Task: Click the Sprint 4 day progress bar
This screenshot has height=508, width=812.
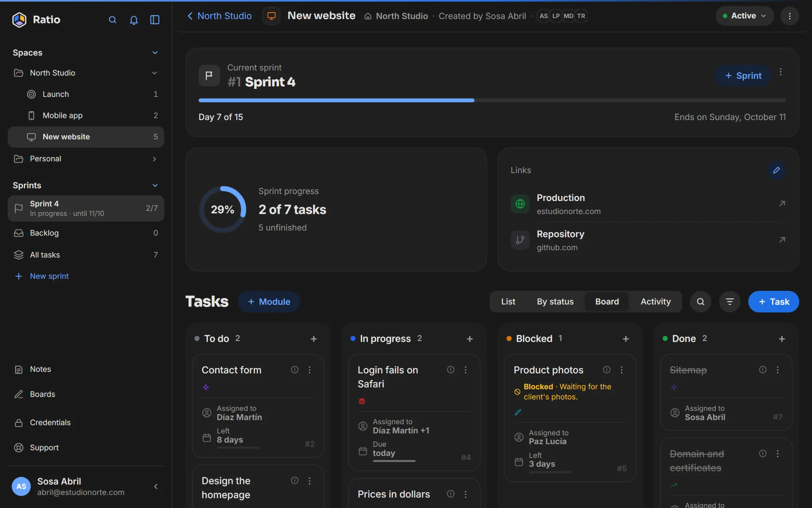Action: pyautogui.click(x=492, y=100)
